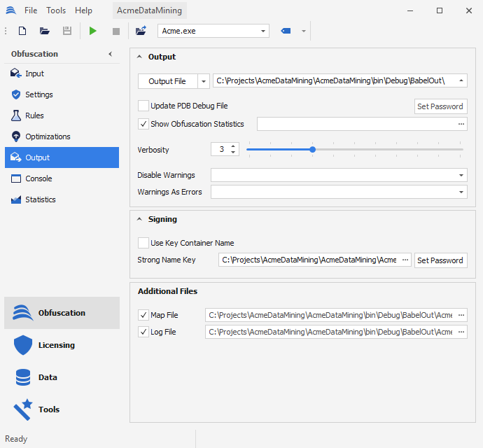Click Set Password in the Output section
Screen dimensions: 483x448
(440, 106)
